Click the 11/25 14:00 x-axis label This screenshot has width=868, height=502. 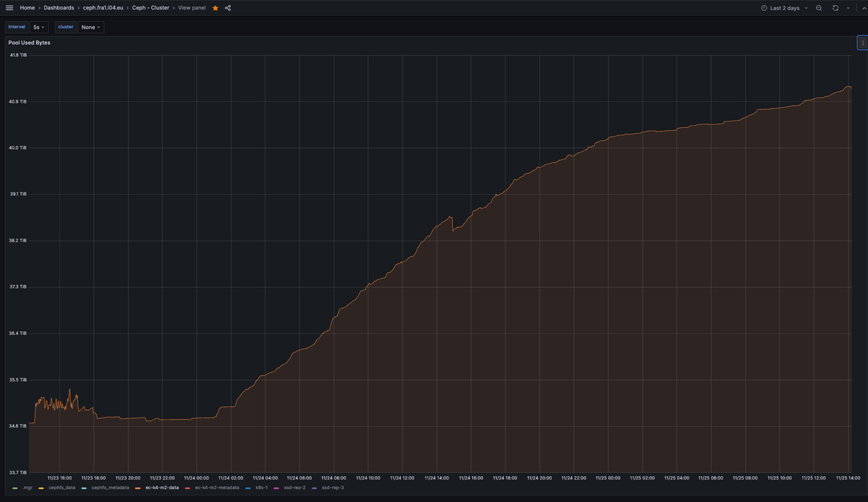coord(848,478)
